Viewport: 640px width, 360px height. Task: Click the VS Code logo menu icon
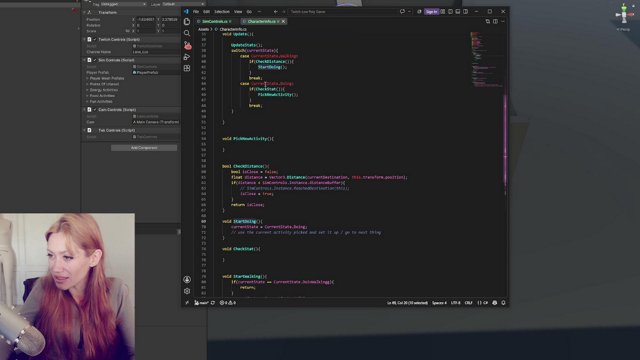186,11
